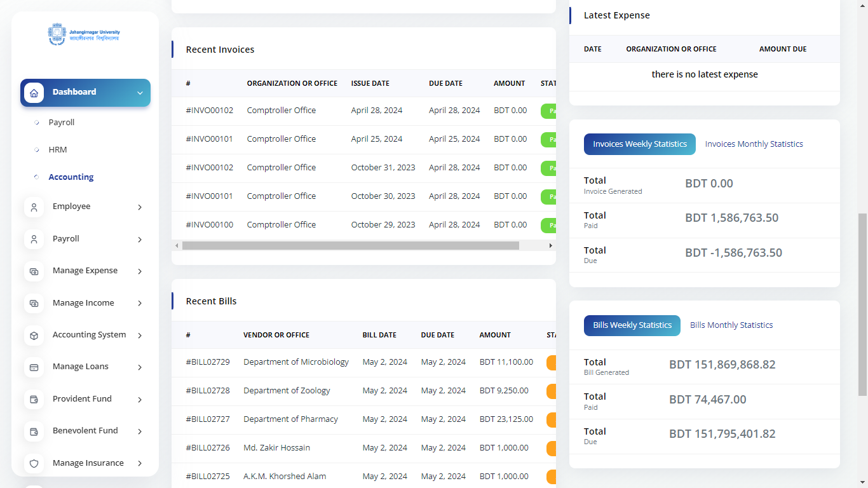Open the Provident Fund menu label

(x=82, y=398)
